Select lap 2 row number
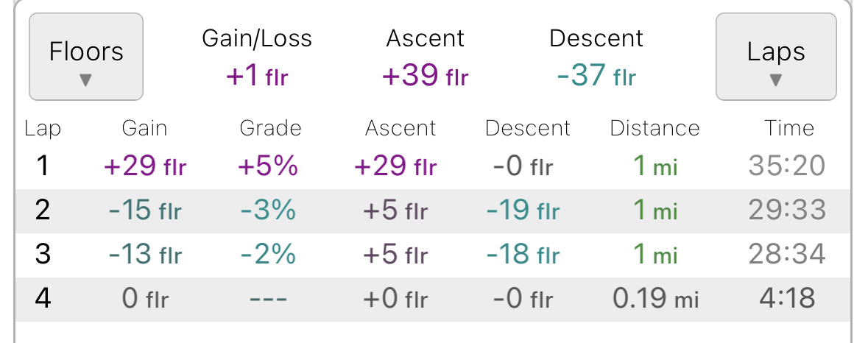868x343 pixels. [43, 210]
